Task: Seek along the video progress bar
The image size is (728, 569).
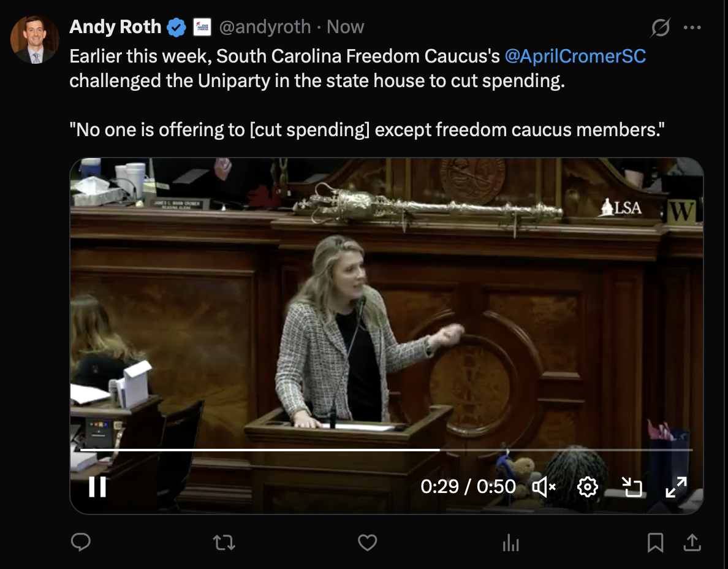Action: pos(386,449)
